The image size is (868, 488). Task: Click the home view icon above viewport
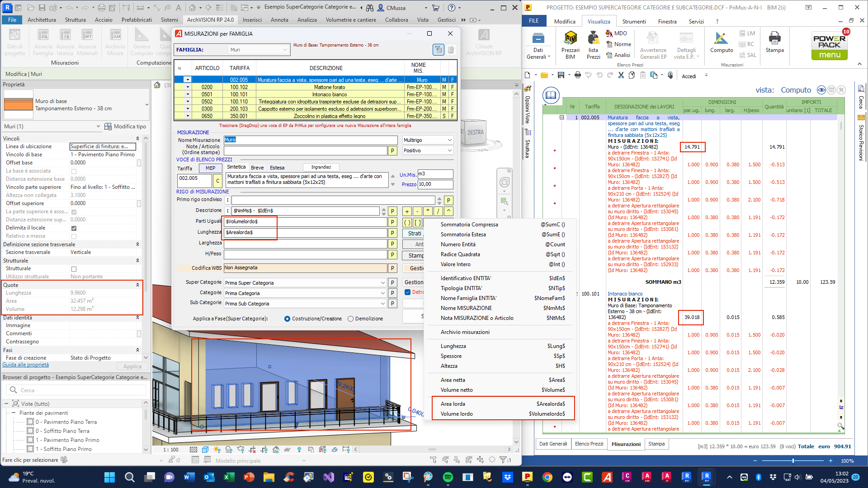157,85
